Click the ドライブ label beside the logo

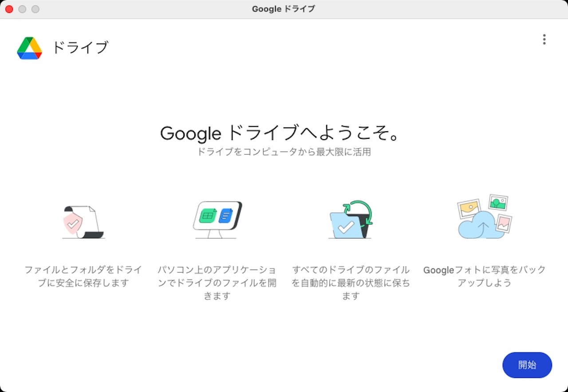[x=80, y=47]
